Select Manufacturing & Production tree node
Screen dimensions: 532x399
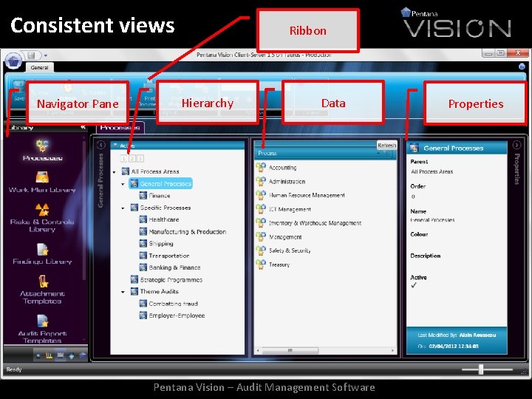point(187,232)
